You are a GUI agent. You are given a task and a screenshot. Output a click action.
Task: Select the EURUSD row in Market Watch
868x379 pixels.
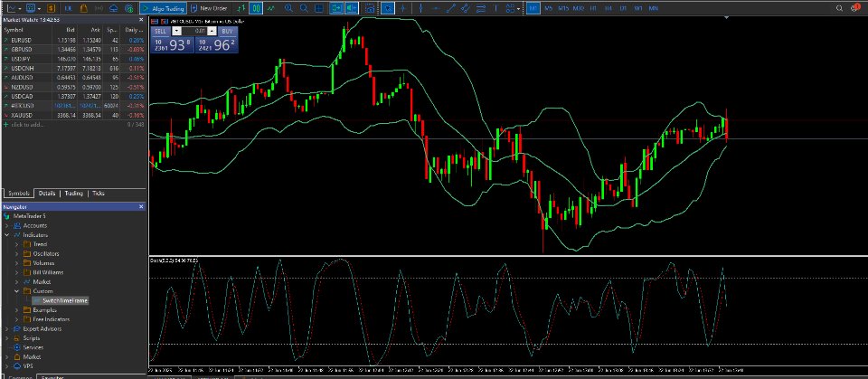click(73, 40)
